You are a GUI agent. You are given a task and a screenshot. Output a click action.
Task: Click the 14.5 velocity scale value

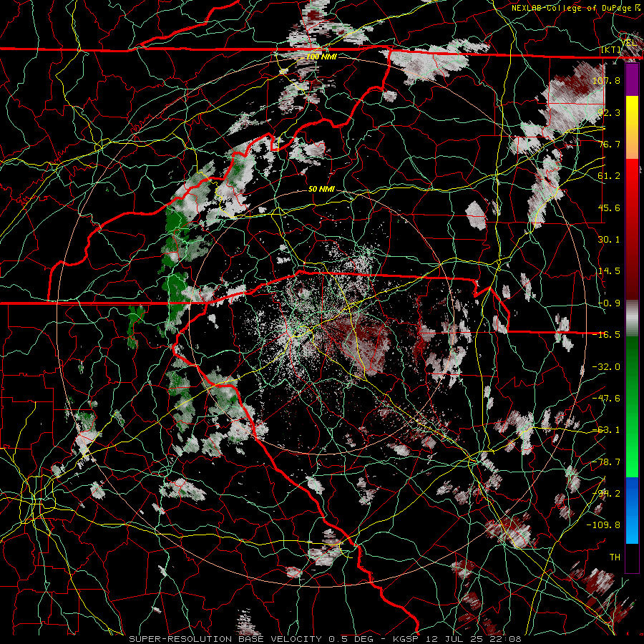[x=609, y=271]
